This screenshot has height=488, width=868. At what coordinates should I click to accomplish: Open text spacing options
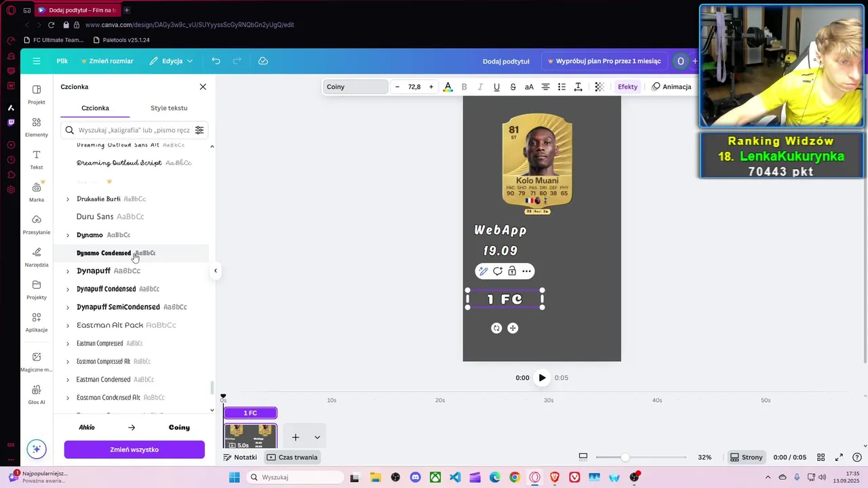coord(578,87)
